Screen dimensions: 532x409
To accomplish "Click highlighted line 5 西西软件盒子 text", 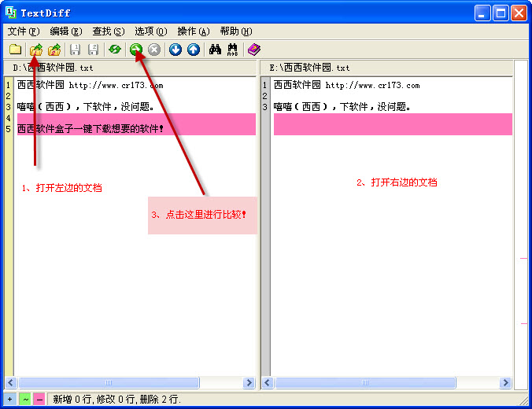I will (x=91, y=129).
